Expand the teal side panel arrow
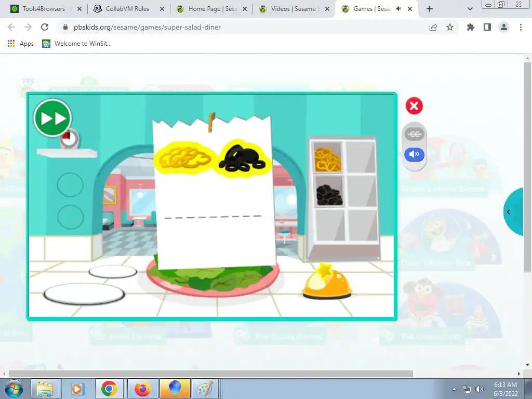The width and height of the screenshot is (532, 399). 513,212
